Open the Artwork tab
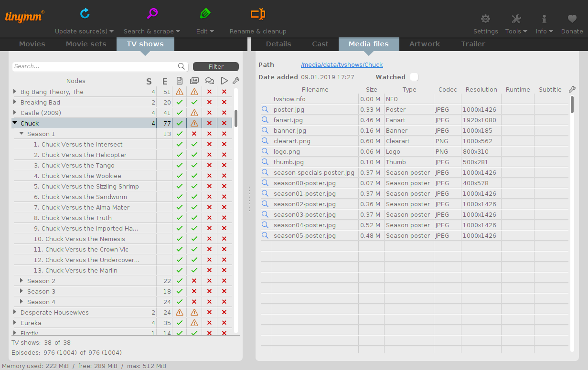 click(x=425, y=44)
